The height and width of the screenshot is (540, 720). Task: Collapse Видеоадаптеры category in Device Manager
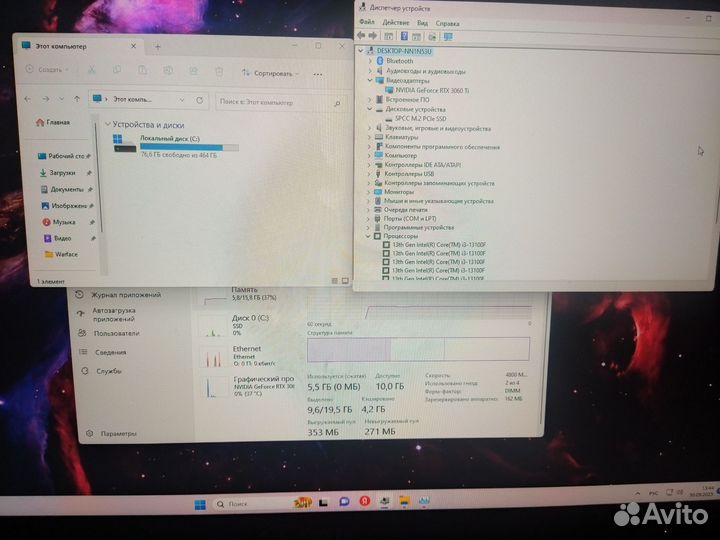(370, 80)
